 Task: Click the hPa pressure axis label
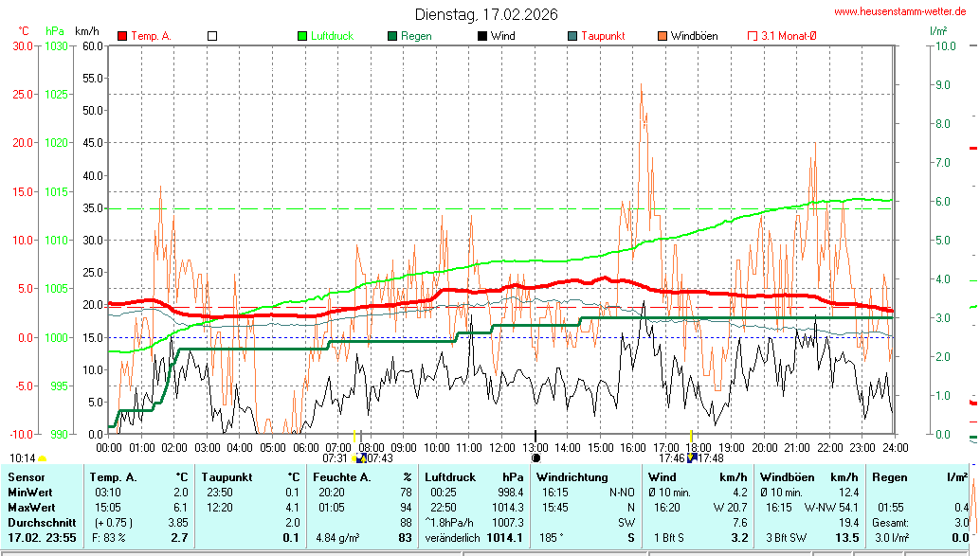(55, 31)
